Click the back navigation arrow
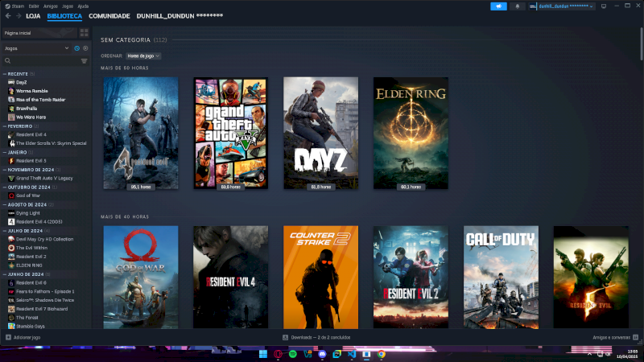 click(7, 16)
